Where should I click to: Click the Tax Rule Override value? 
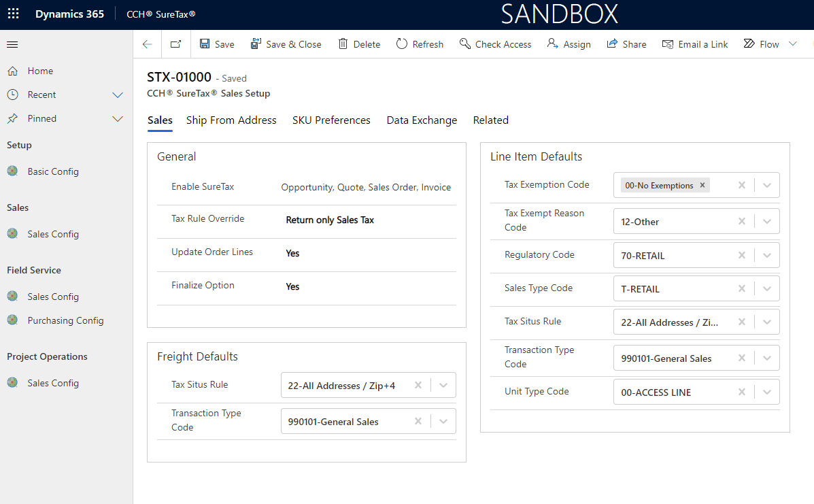tap(330, 220)
